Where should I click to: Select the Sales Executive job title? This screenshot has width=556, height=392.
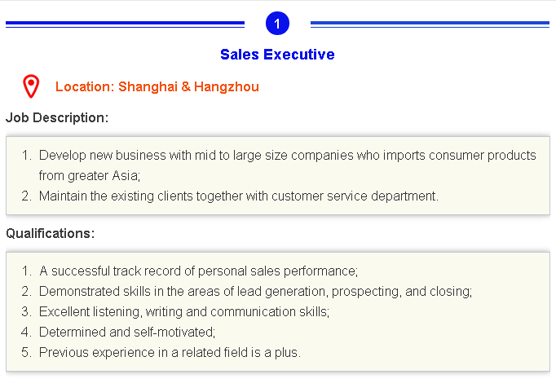(x=277, y=55)
